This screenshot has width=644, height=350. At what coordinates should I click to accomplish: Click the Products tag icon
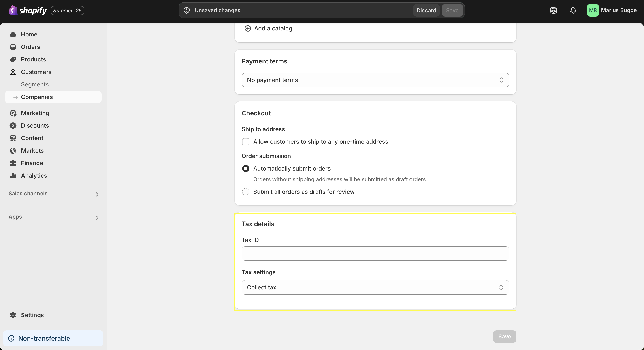13,59
